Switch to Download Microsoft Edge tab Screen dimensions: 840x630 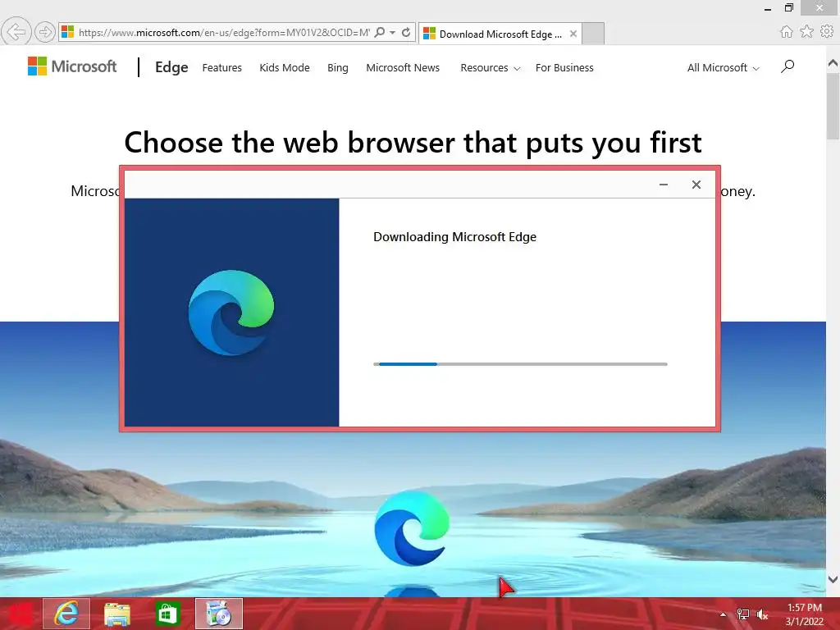point(500,34)
